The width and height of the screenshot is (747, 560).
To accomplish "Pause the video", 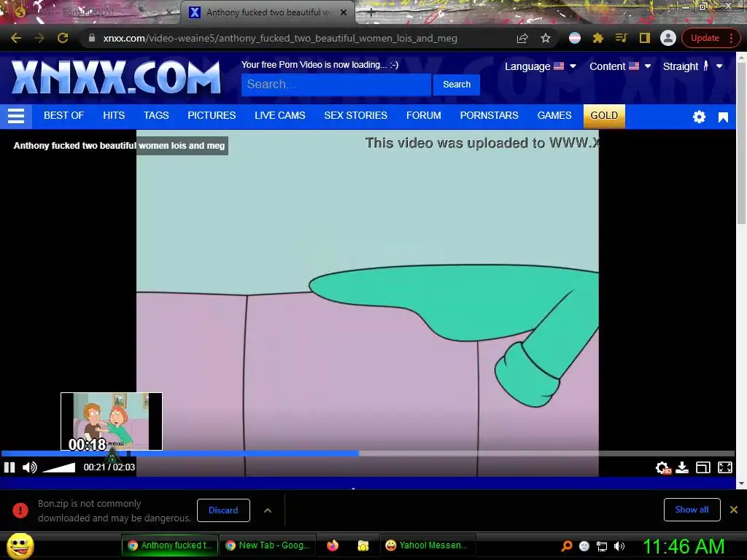I will click(9, 467).
